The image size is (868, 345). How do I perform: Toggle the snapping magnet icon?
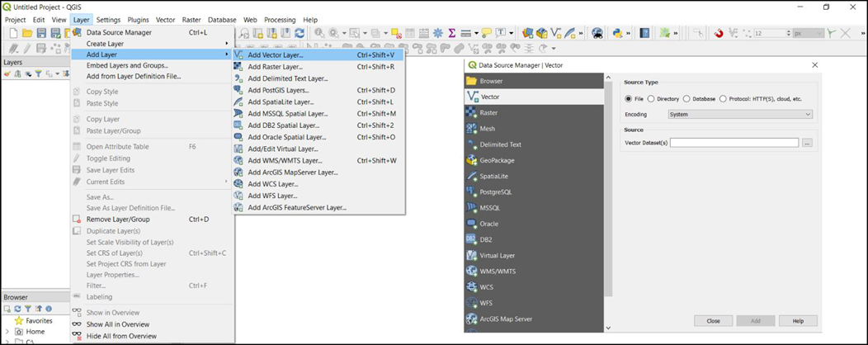point(719,33)
